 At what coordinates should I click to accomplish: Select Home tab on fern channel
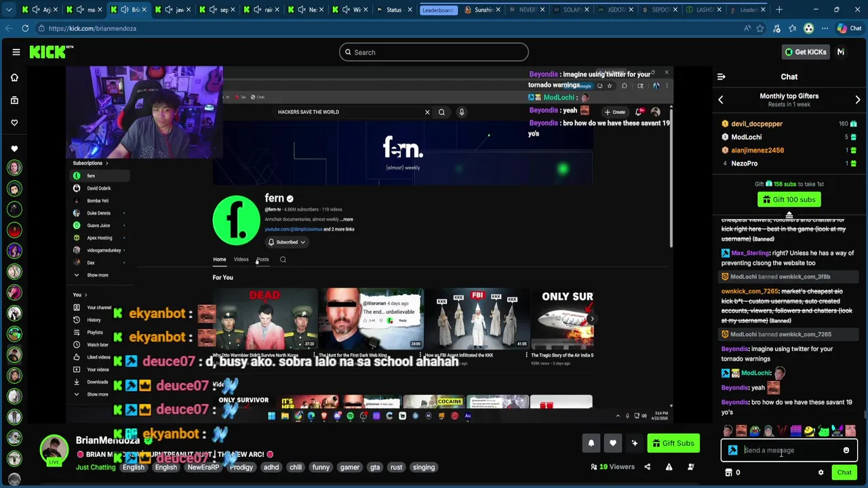coord(220,260)
